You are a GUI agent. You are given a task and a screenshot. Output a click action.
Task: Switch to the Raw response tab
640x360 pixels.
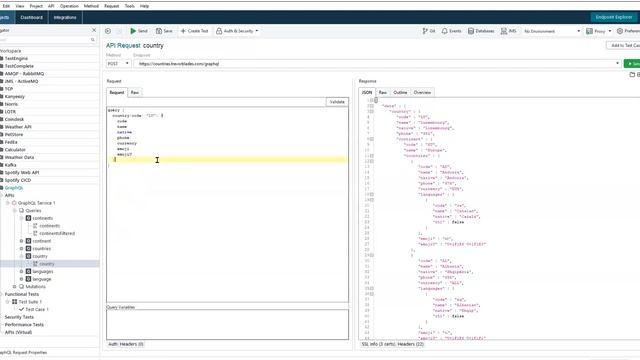point(382,93)
